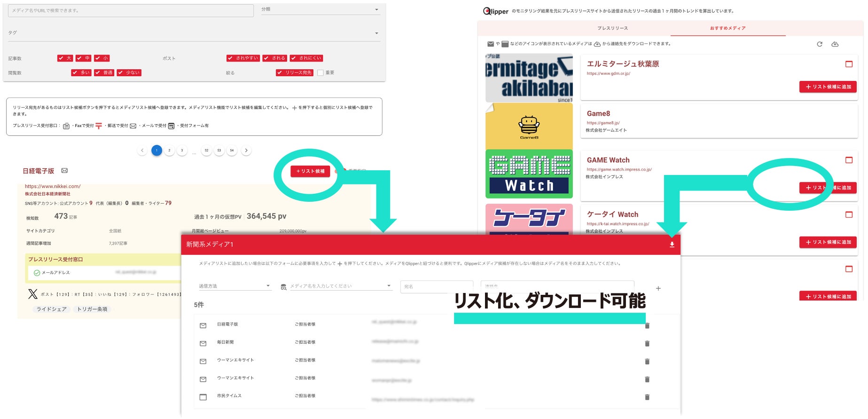Viewport: 868px width, 419px height.
Task: Click the mail icon in the 日経電子版 list row
Action: [x=203, y=325]
